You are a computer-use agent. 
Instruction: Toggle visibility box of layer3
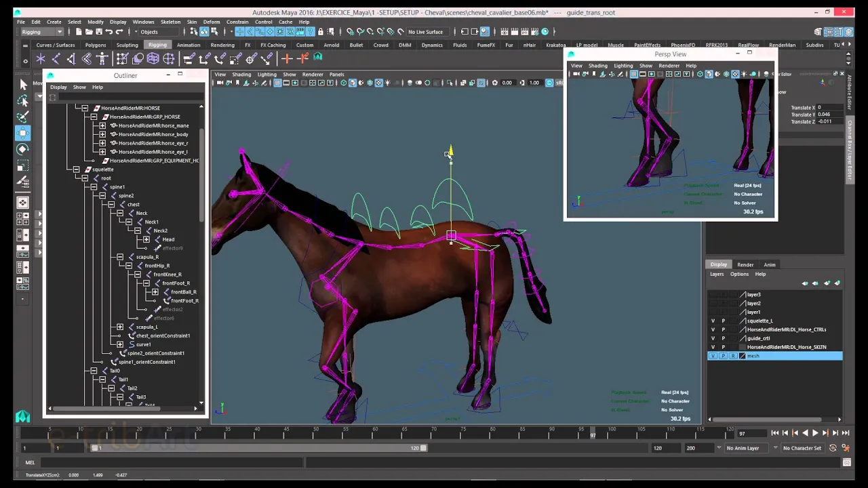coord(713,295)
